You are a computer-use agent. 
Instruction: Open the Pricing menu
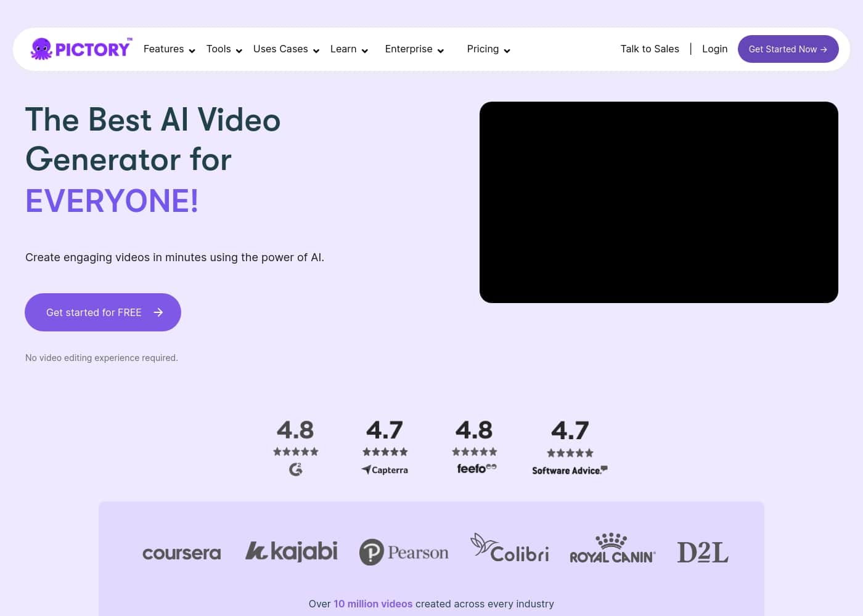(483, 49)
